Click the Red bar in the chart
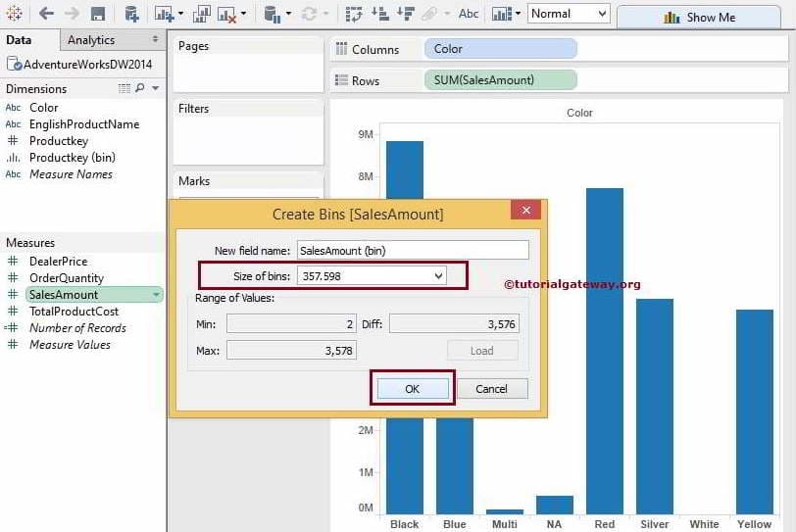The image size is (796, 532). 605,351
